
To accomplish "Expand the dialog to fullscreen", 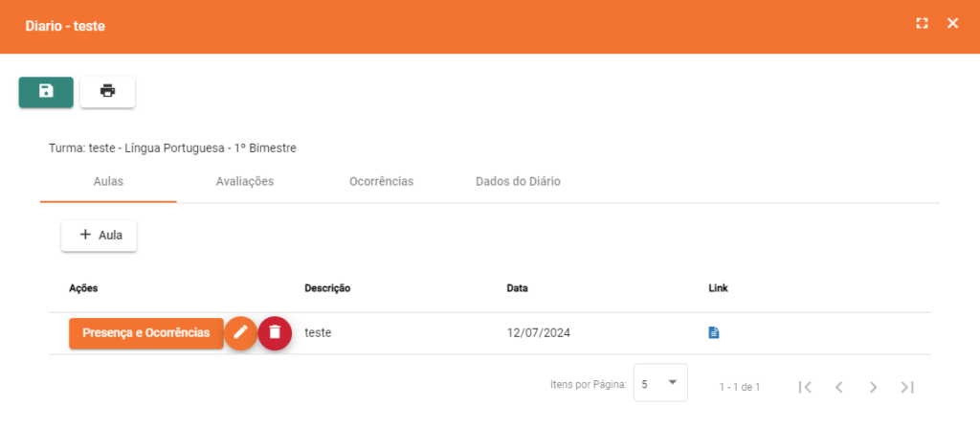I will pyautogui.click(x=922, y=24).
